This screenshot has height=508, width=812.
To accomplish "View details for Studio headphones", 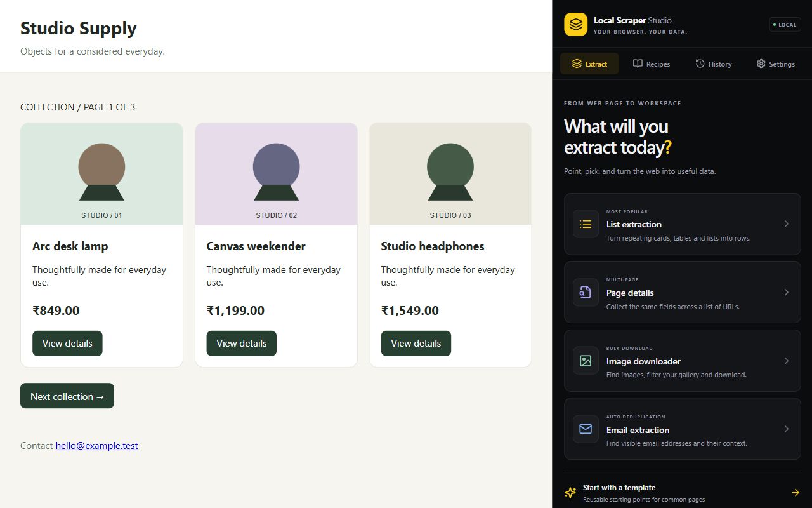I will point(416,344).
